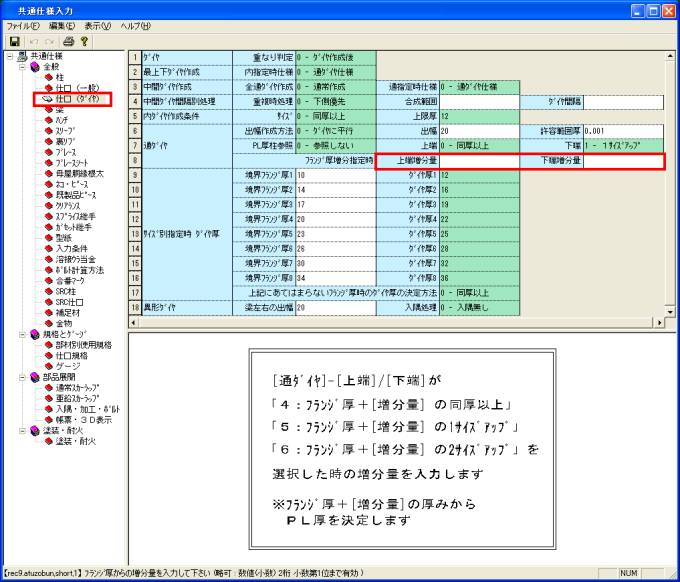Click the red book icon beside 帳票・３Ｄ表示
This screenshot has height=582, width=680.
pyautogui.click(x=49, y=420)
